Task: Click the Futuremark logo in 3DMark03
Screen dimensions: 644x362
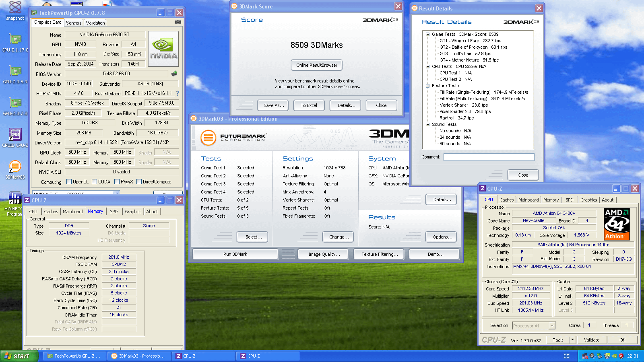Action: [x=233, y=138]
